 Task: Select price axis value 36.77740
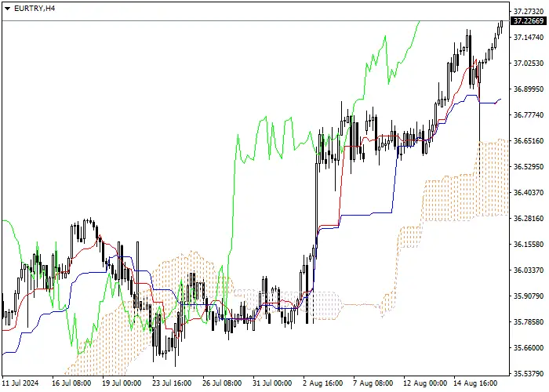click(529, 114)
